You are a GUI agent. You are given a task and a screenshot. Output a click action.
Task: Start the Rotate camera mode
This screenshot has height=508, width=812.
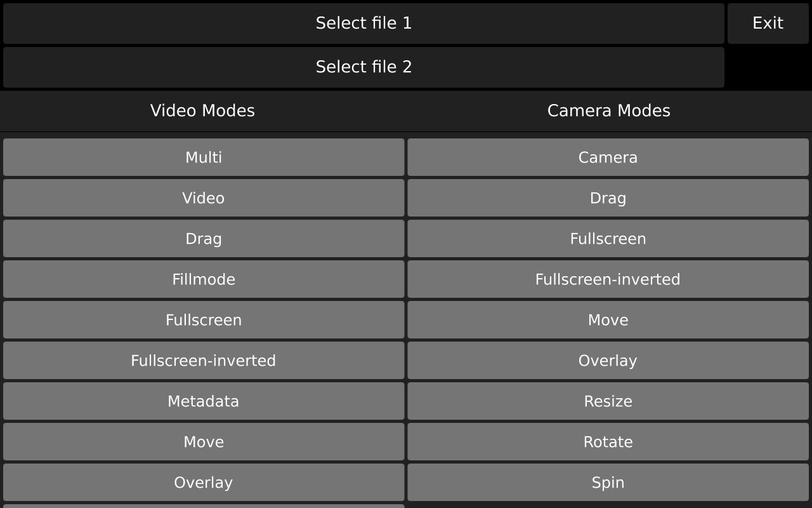click(x=608, y=442)
